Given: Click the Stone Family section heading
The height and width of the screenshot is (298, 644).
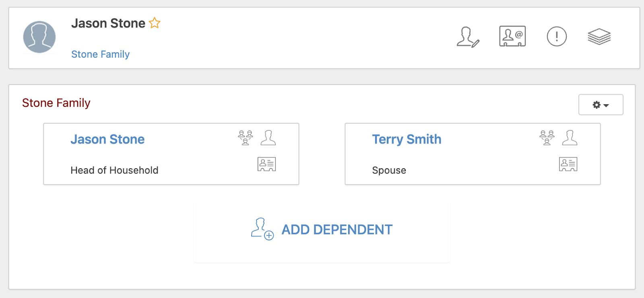Looking at the screenshot, I should pyautogui.click(x=56, y=103).
